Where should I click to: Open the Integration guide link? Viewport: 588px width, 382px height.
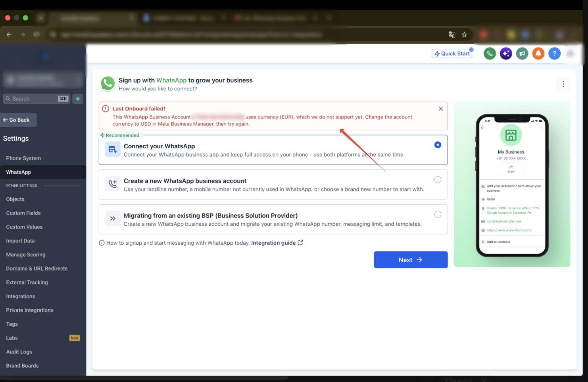click(x=277, y=243)
